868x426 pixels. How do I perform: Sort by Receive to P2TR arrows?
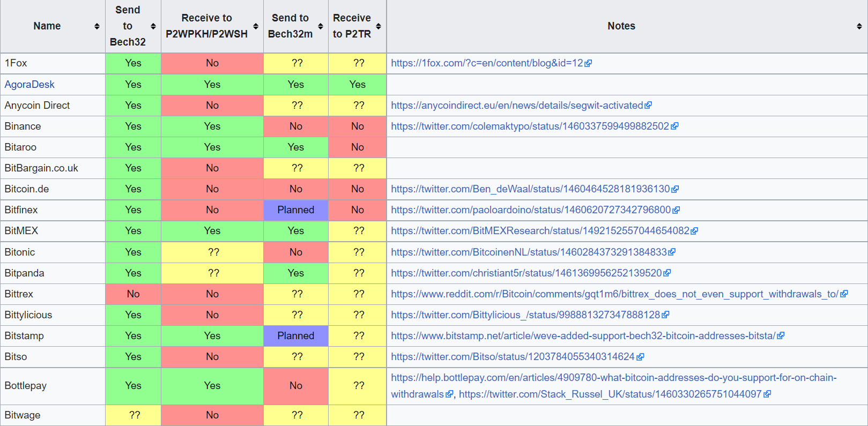(379, 26)
